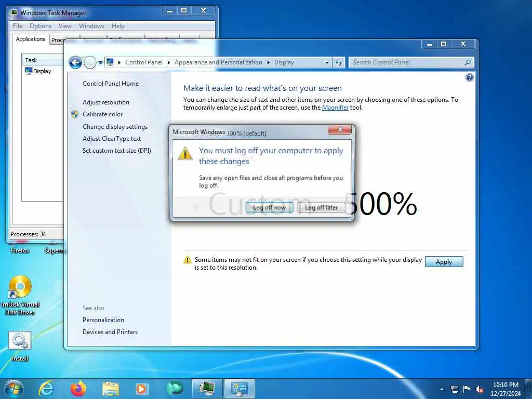Open Firefox from taskbar
532x399 pixels.
[x=78, y=389]
